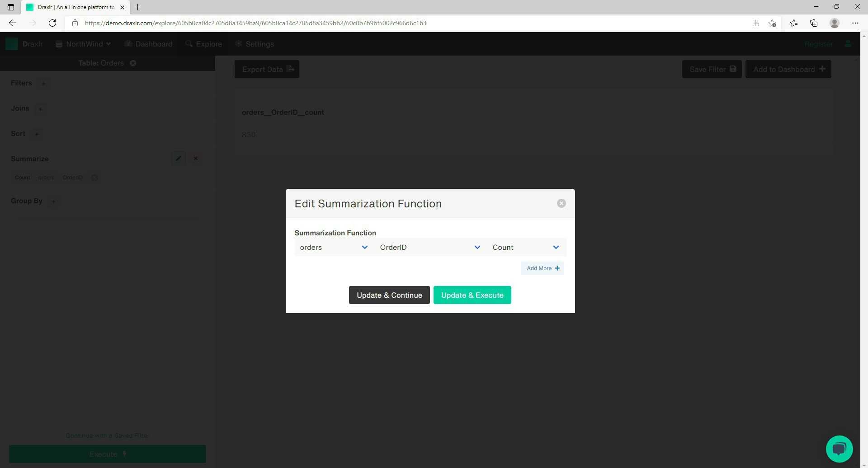
Task: Open the Explore menu item
Action: [x=203, y=44]
